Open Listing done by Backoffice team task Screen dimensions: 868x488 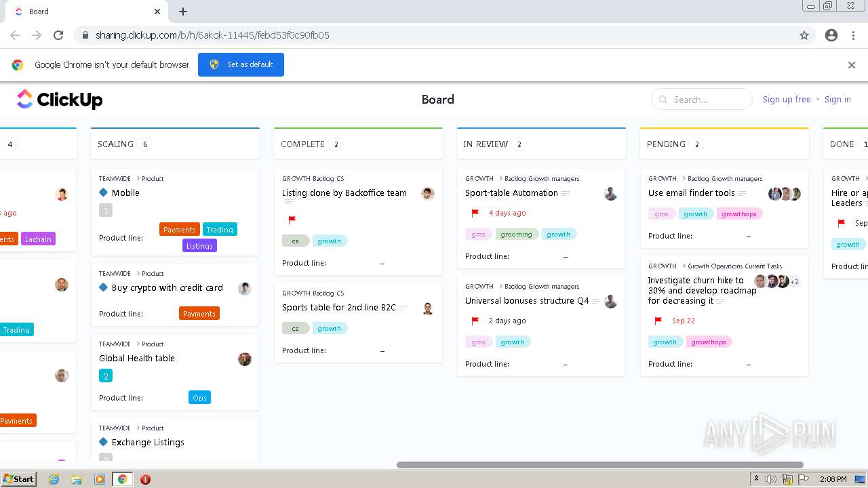coord(344,193)
